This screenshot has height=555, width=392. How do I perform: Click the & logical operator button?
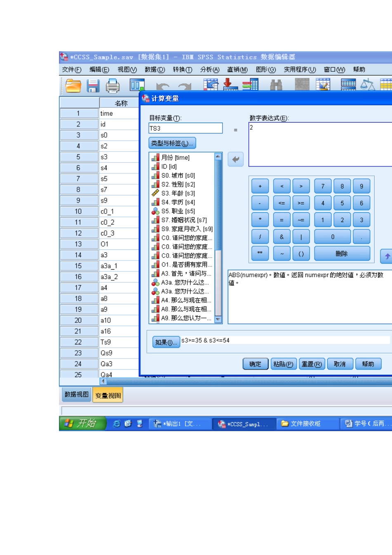pos(282,237)
